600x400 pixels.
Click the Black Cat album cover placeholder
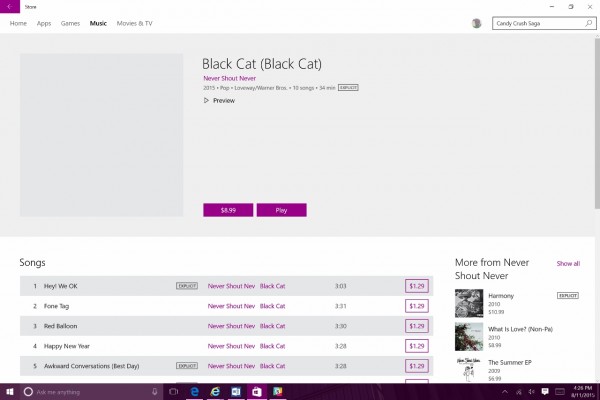101,135
